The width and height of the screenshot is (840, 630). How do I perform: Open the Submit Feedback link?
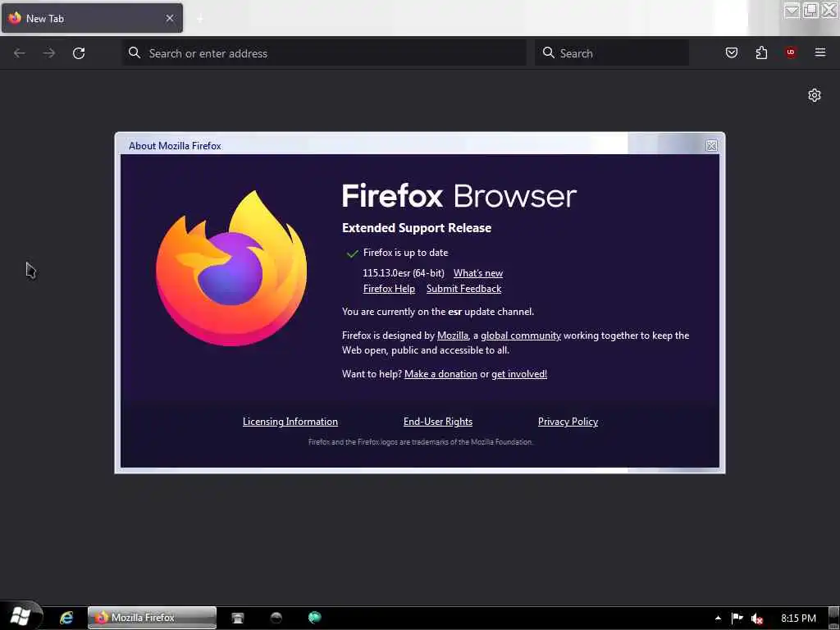tap(464, 289)
